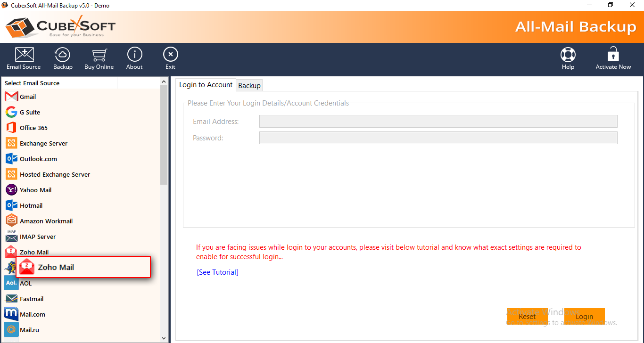Open the See Tutorial link
This screenshot has width=644, height=343.
click(x=217, y=272)
